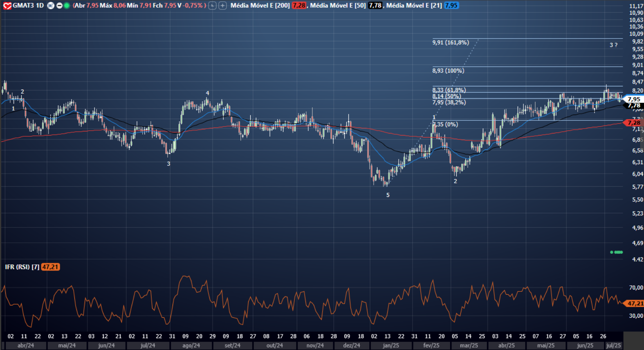Click the wave label 5 at January low

388,195
